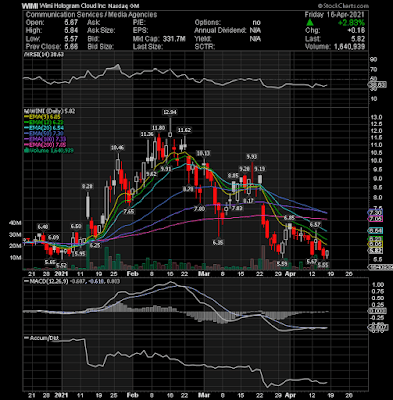Click the Annual Dividend label

(x=221, y=30)
